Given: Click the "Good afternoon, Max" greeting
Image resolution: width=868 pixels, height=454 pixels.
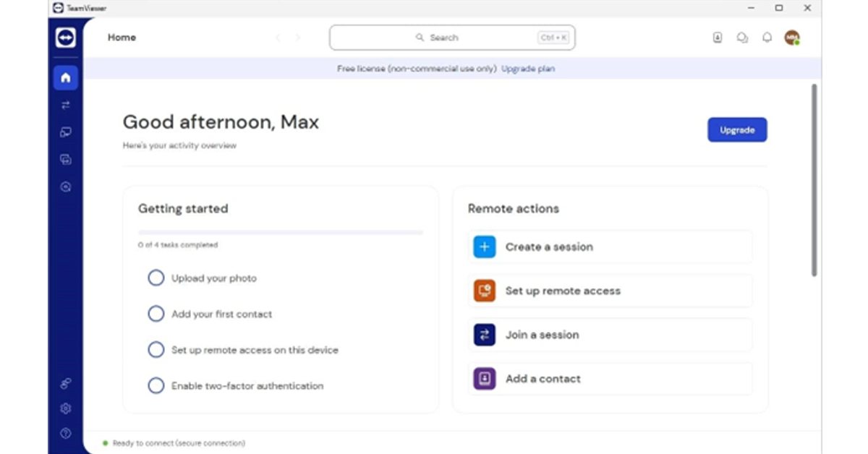Looking at the screenshot, I should tap(221, 122).
